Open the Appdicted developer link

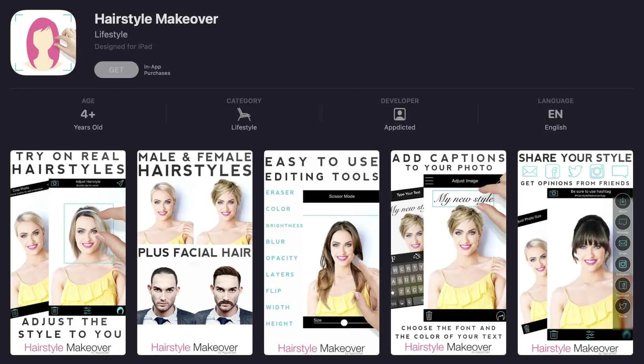tap(399, 127)
